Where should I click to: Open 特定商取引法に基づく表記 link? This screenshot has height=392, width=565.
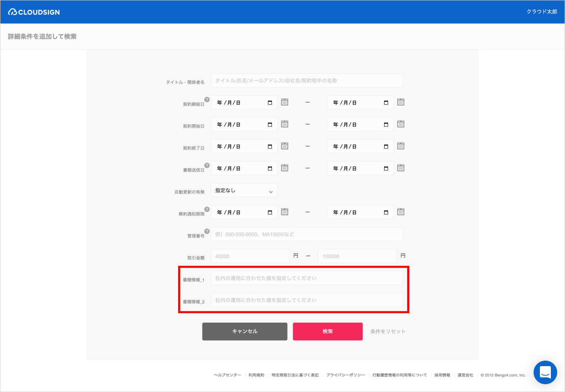click(295, 375)
